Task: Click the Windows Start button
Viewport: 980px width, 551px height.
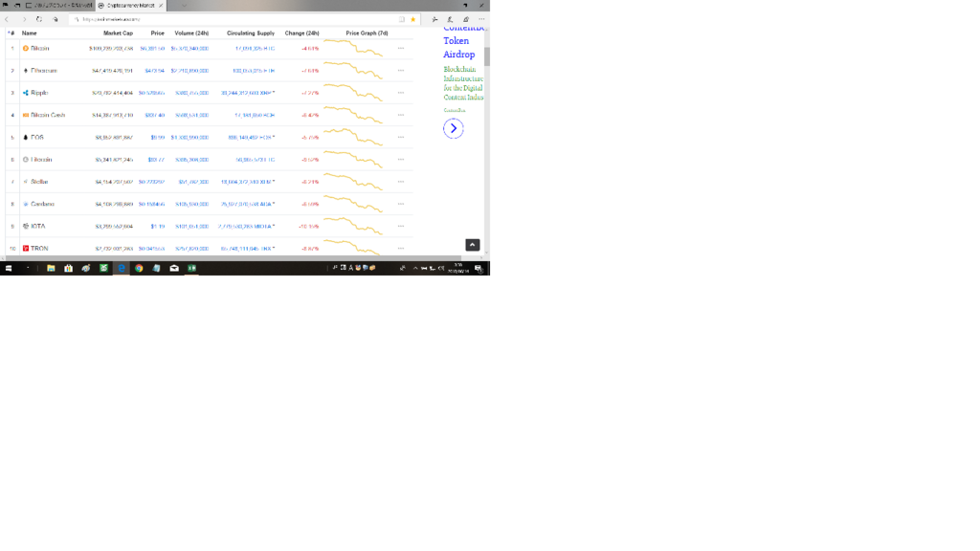Action: click(9, 268)
